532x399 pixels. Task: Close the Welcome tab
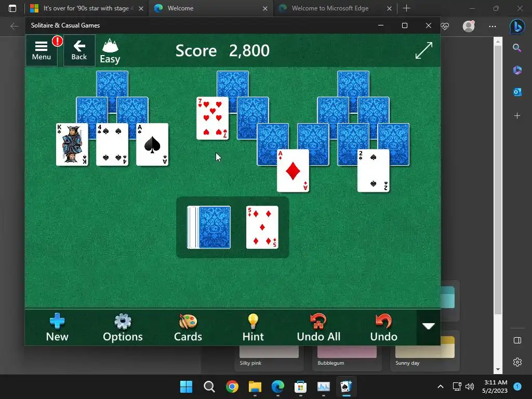point(265,8)
